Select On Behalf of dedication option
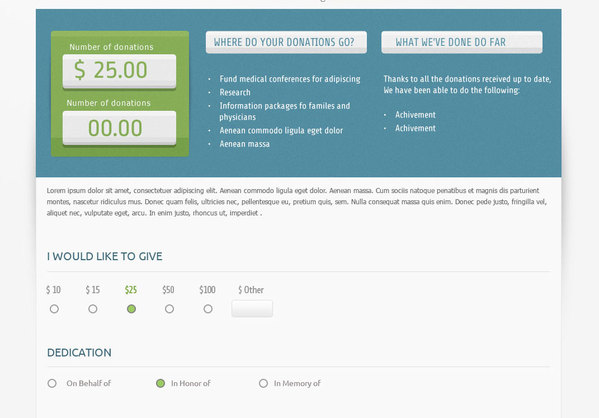Image resolution: width=599 pixels, height=418 pixels. tap(52, 383)
